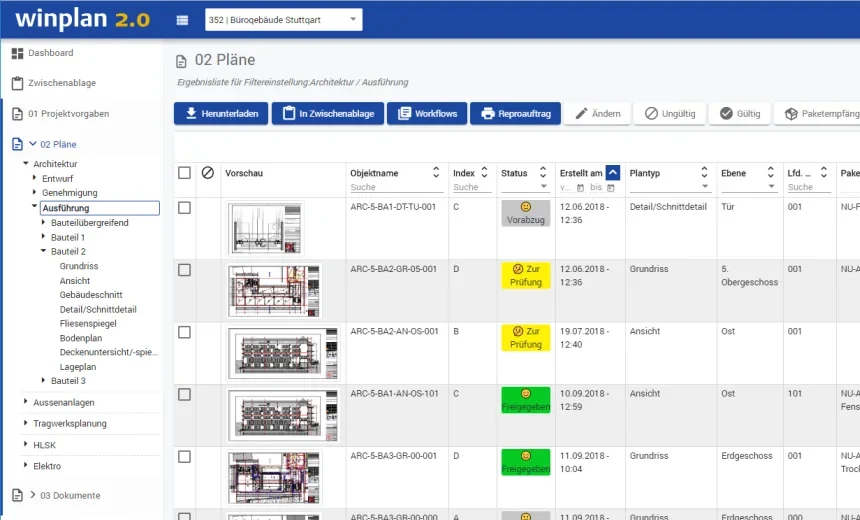The image size is (860, 520).
Task: Collapse the Bauteil 2 node
Action: coord(43,251)
